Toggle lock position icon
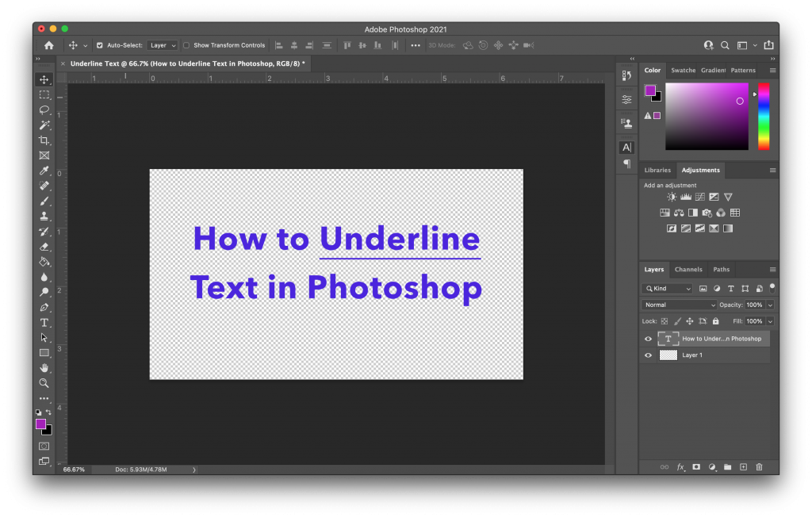The image size is (812, 518). 690,321
